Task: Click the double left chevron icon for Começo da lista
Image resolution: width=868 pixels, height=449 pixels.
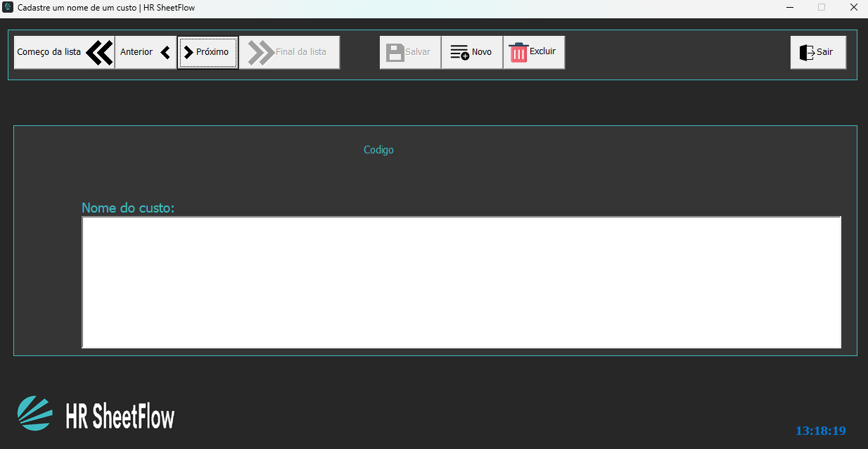Action: tap(99, 53)
